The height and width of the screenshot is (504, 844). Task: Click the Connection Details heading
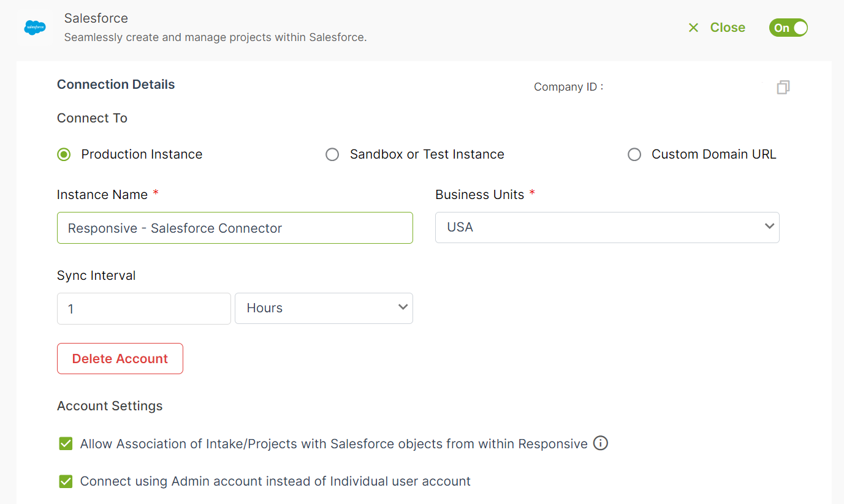click(x=116, y=85)
